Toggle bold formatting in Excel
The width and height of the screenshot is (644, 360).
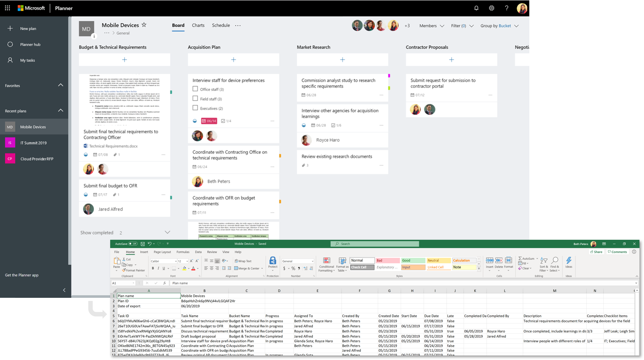[153, 268]
